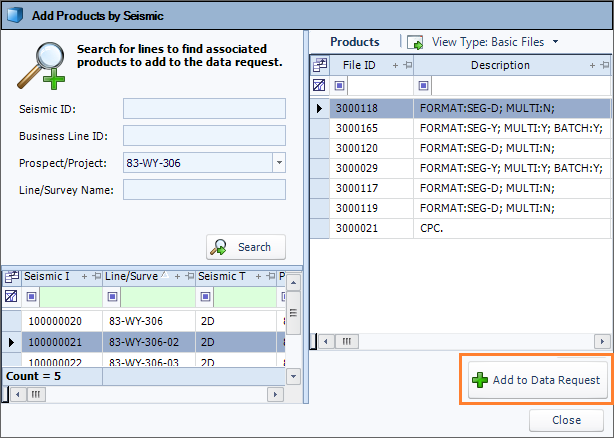This screenshot has height=438, width=614.
Task: Click plus icon on Seismic Type header
Action: tap(258, 277)
